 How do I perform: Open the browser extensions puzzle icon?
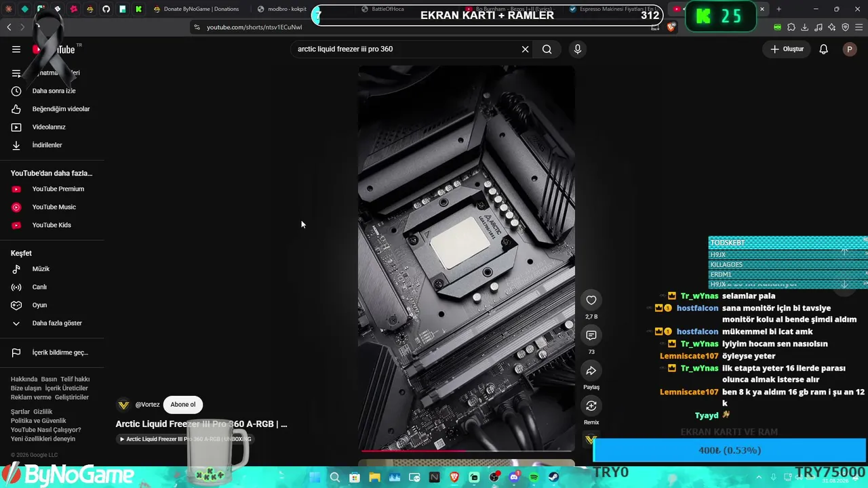coord(791,27)
